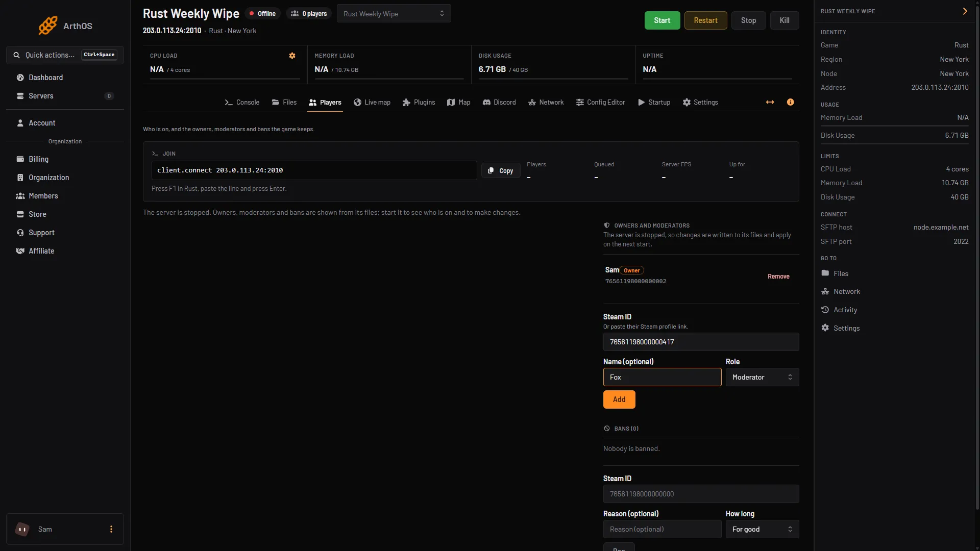Open Billing in the sidebar
This screenshot has width=980, height=551.
65,159
